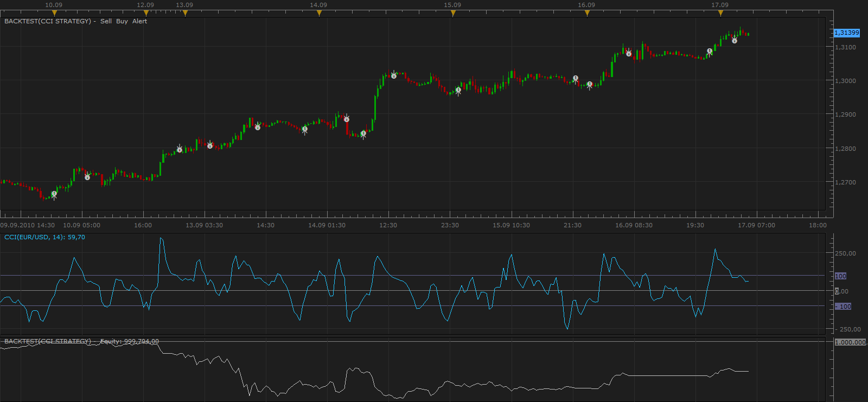The width and height of the screenshot is (868, 402).
Task: Click the leftmost buy signal marker on chart
Action: click(54, 194)
